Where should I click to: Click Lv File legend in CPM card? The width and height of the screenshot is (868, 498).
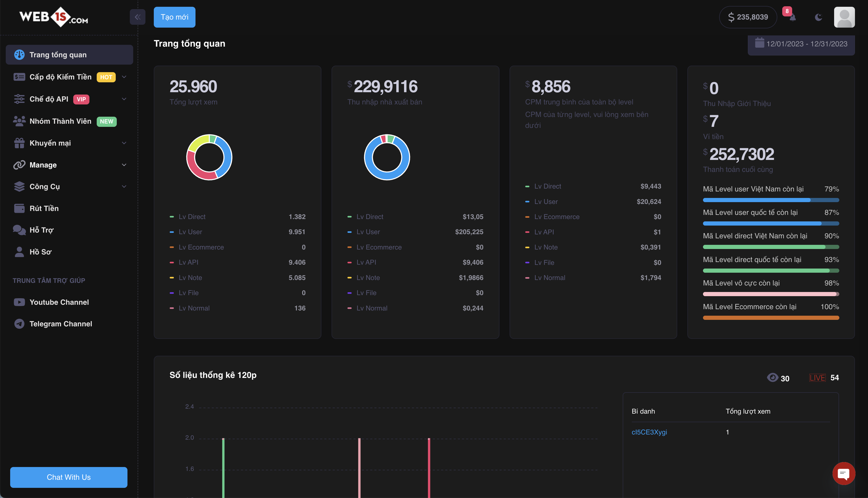pyautogui.click(x=544, y=263)
